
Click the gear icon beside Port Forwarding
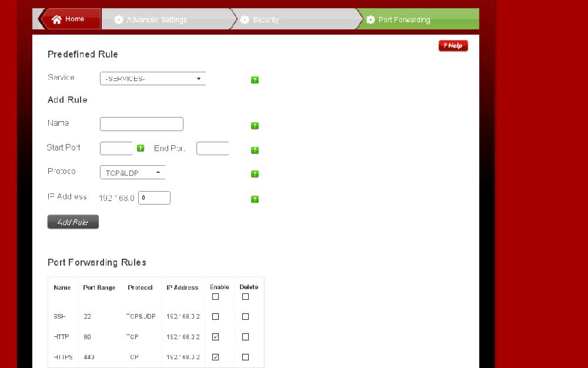point(370,20)
